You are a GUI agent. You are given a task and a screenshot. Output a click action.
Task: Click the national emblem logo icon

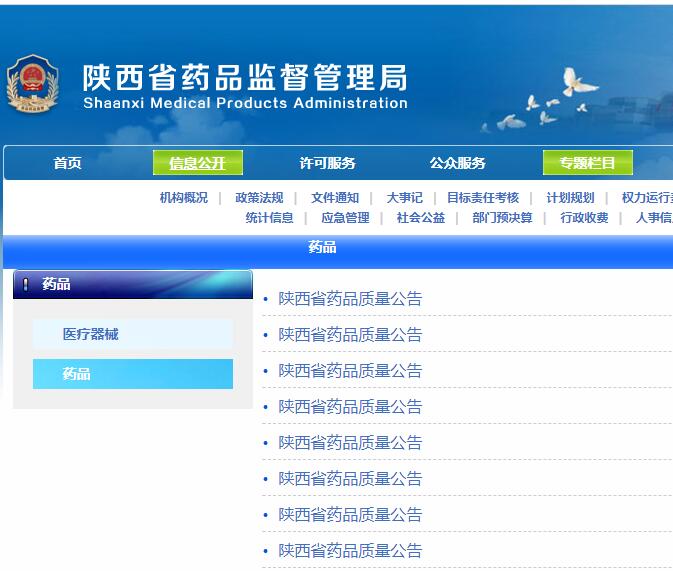[x=33, y=84]
